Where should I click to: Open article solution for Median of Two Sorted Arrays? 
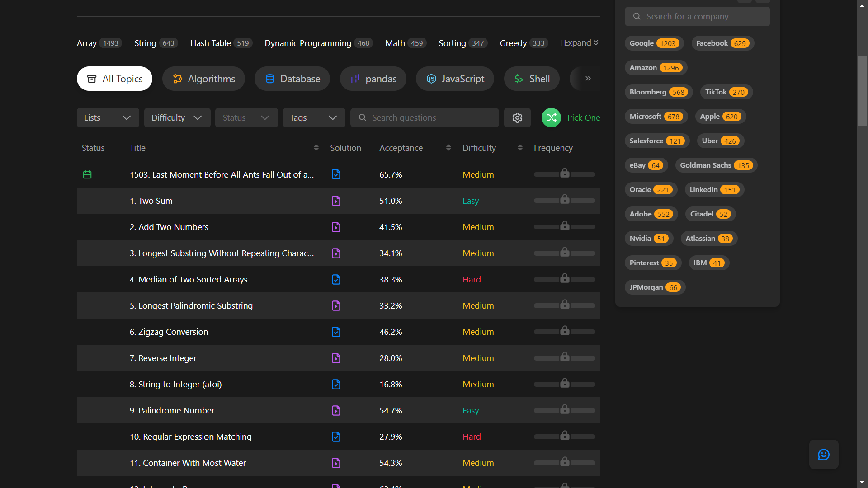click(336, 280)
